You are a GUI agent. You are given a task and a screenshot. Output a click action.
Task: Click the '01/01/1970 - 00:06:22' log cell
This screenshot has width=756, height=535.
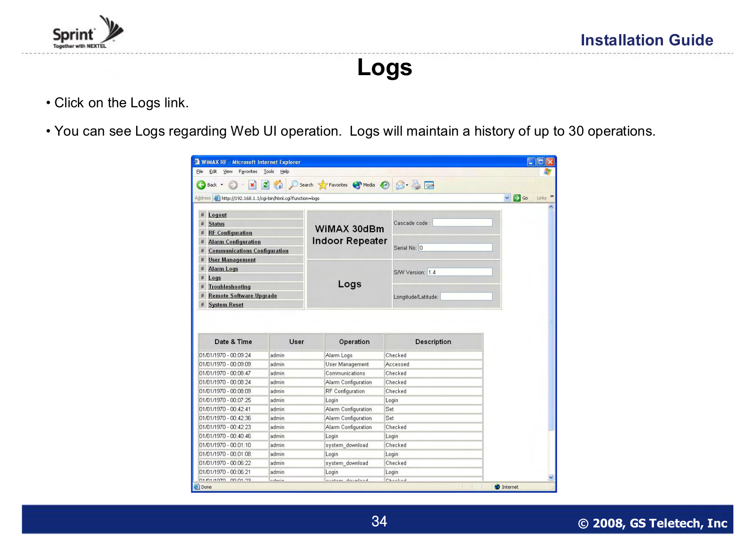[x=233, y=463]
